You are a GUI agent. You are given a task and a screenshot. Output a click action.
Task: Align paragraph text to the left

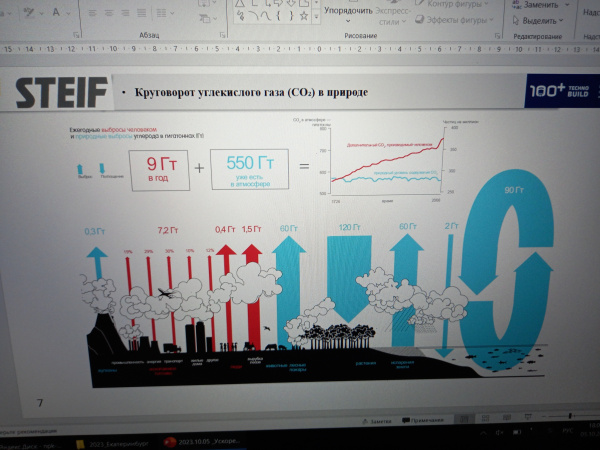point(92,13)
